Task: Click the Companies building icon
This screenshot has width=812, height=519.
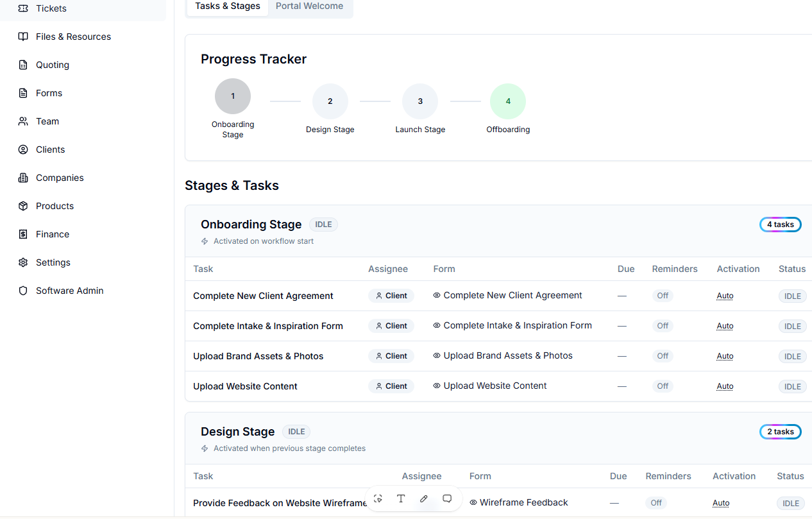Action: (23, 178)
